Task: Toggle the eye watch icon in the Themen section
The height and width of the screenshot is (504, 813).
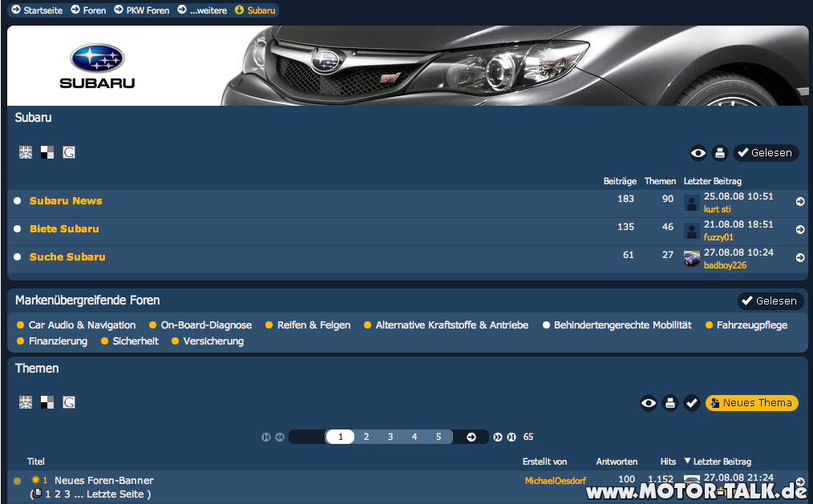Action: pos(648,403)
